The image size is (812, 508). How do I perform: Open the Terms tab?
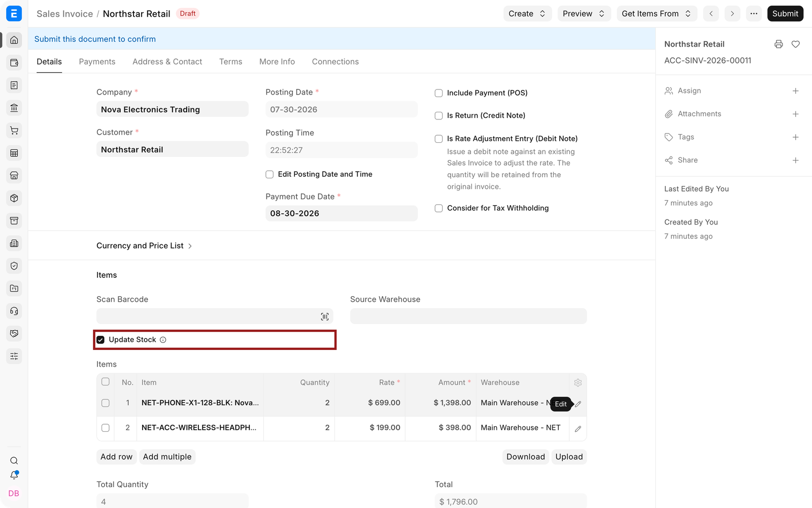click(x=230, y=61)
